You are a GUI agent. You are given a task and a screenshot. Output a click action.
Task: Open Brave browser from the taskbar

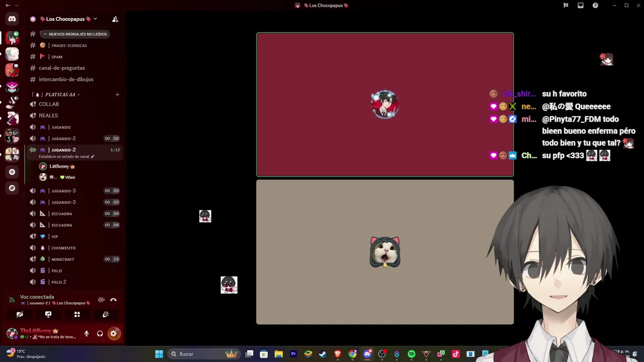click(338, 354)
